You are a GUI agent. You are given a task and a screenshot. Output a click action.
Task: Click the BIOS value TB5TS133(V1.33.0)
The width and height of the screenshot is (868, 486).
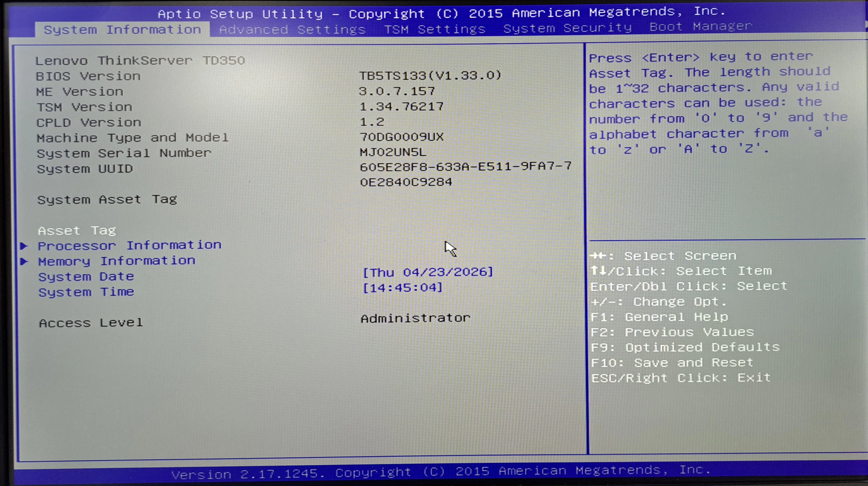pyautogui.click(x=430, y=75)
